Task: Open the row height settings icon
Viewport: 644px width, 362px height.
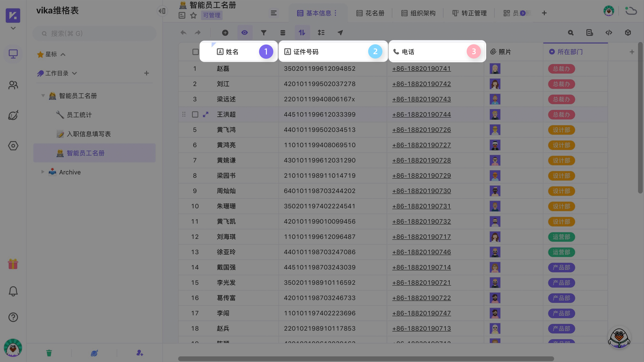Action: click(x=321, y=32)
